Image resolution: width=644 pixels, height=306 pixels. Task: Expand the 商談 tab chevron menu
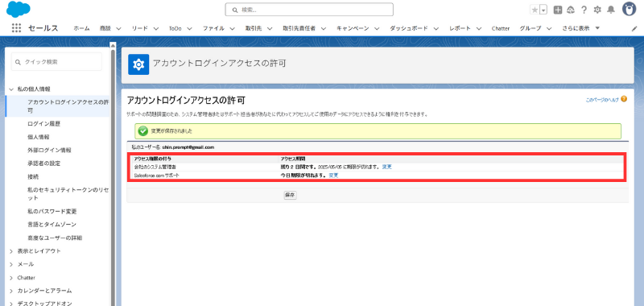[118, 29]
